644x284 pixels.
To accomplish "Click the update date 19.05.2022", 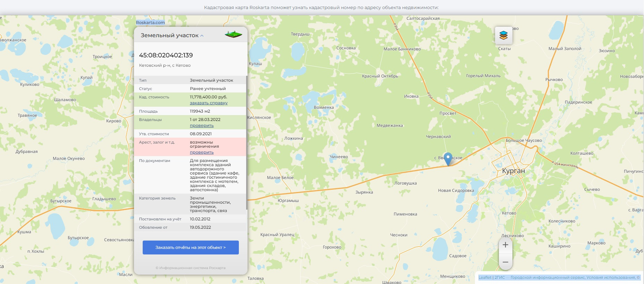I will pos(200,227).
